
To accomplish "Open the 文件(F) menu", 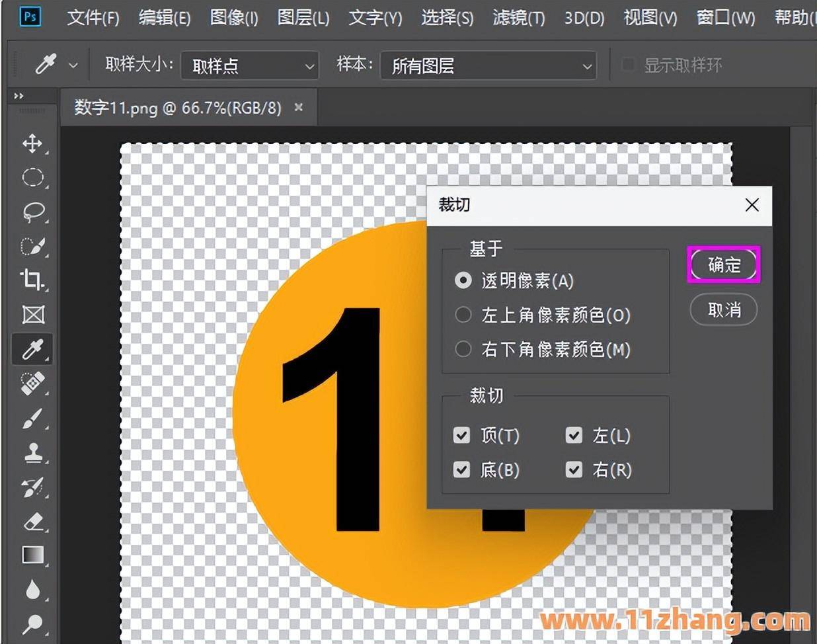I will 93,17.
